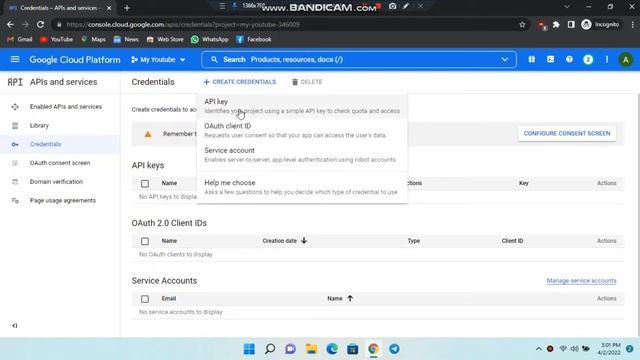
Task: Click the Domain verification sidebar icon
Action: [15, 182]
